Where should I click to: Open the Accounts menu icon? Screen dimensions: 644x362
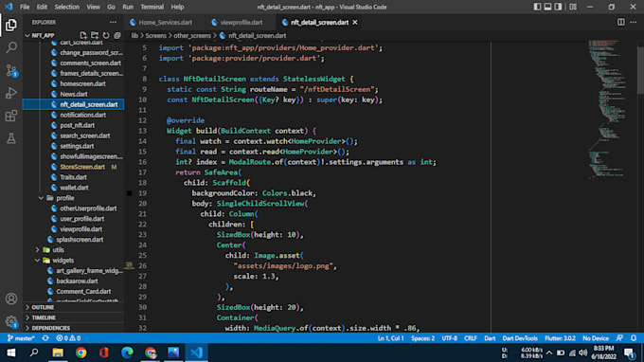click(x=11, y=299)
